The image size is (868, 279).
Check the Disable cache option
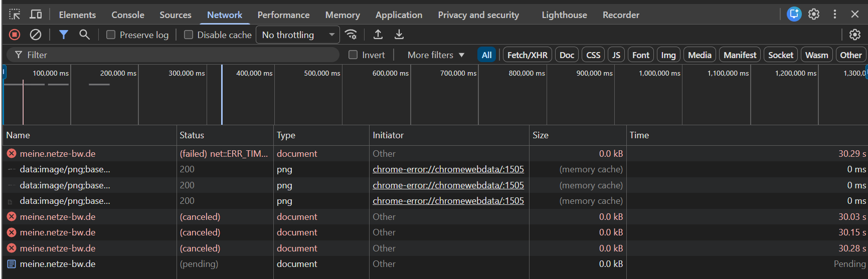[x=189, y=35]
